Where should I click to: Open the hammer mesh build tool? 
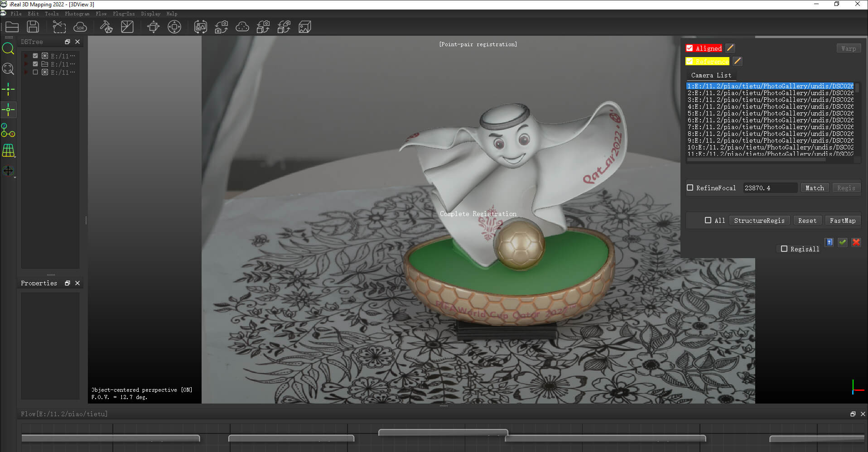pos(106,27)
